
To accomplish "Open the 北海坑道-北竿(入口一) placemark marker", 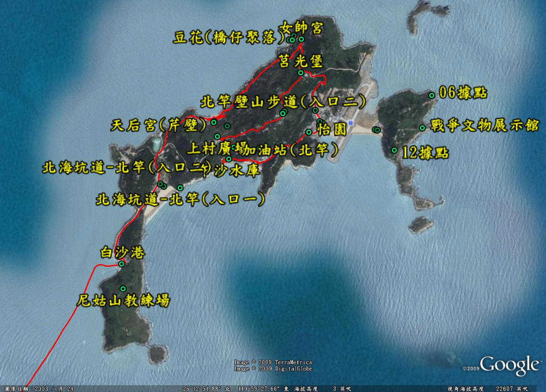I will (x=180, y=187).
